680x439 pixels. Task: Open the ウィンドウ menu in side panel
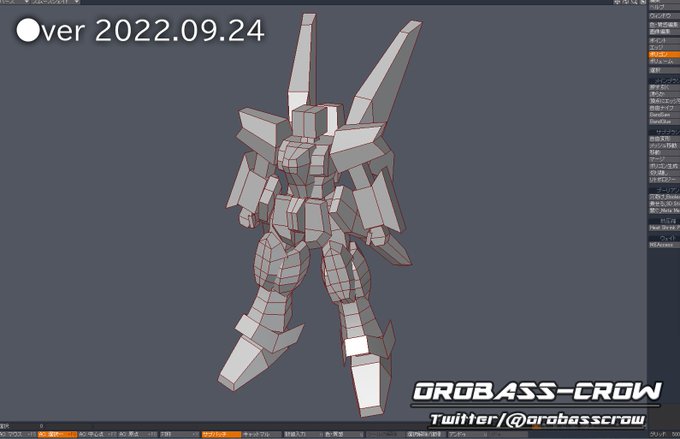(664, 16)
